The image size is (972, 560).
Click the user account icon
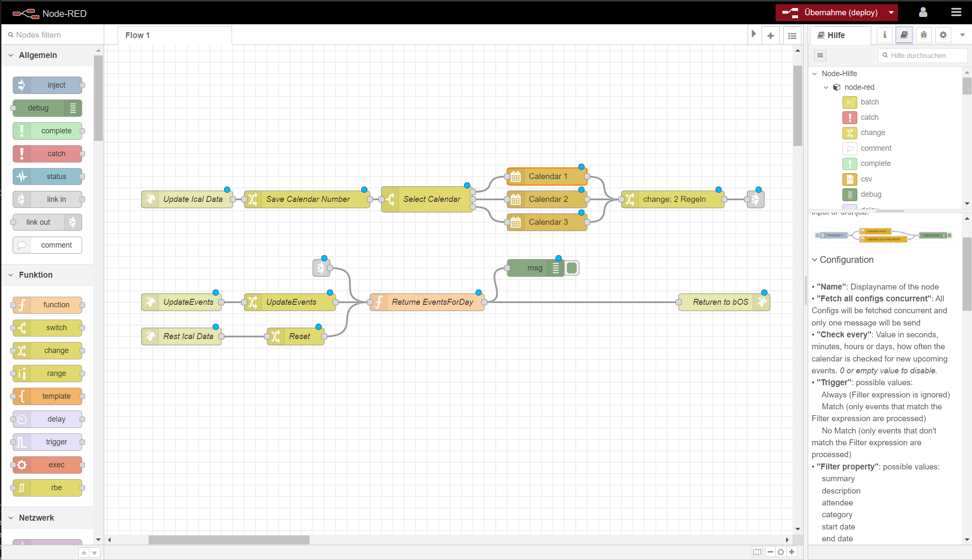point(923,12)
